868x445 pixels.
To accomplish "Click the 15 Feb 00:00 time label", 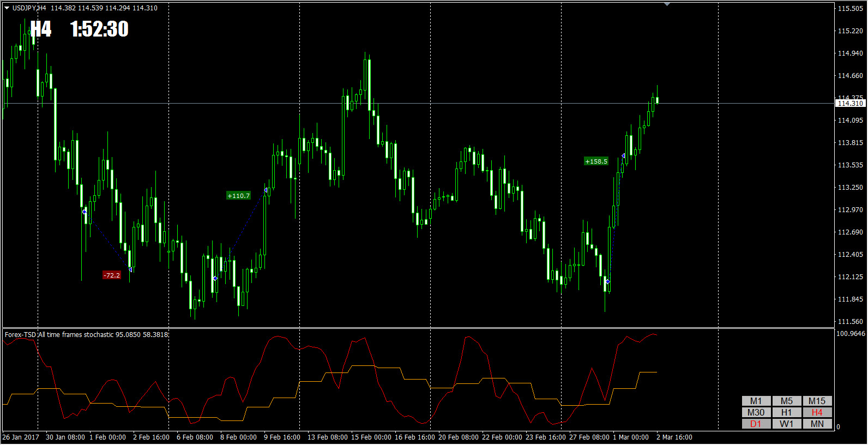I will pyautogui.click(x=371, y=437).
